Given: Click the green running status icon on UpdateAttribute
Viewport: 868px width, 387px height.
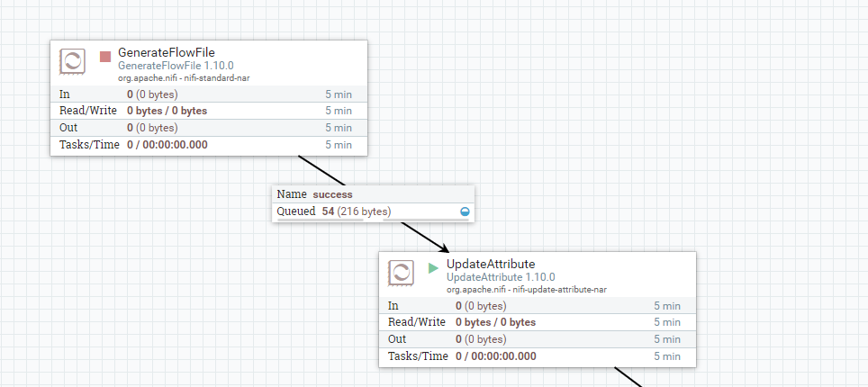Looking at the screenshot, I should pyautogui.click(x=433, y=268).
